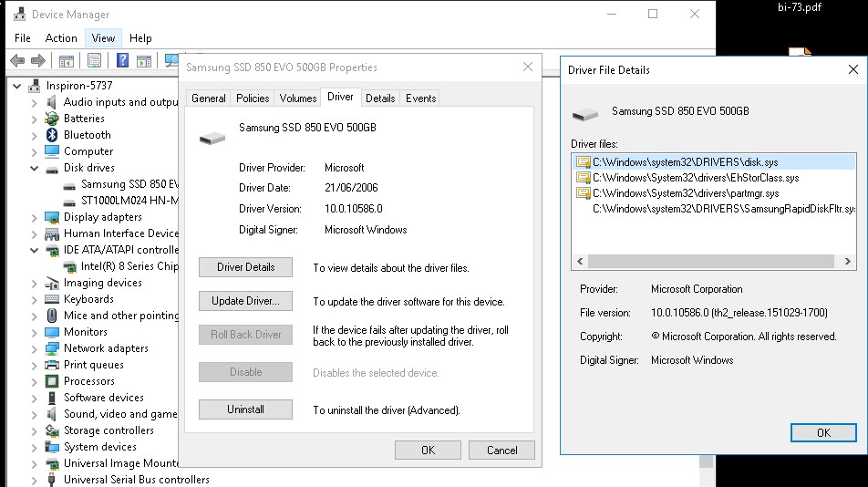Click the Device Manager title bar app icon

[x=20, y=14]
